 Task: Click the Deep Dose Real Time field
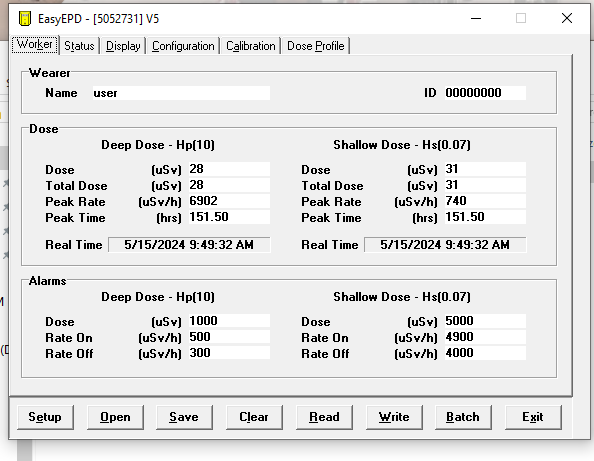pyautogui.click(x=189, y=245)
